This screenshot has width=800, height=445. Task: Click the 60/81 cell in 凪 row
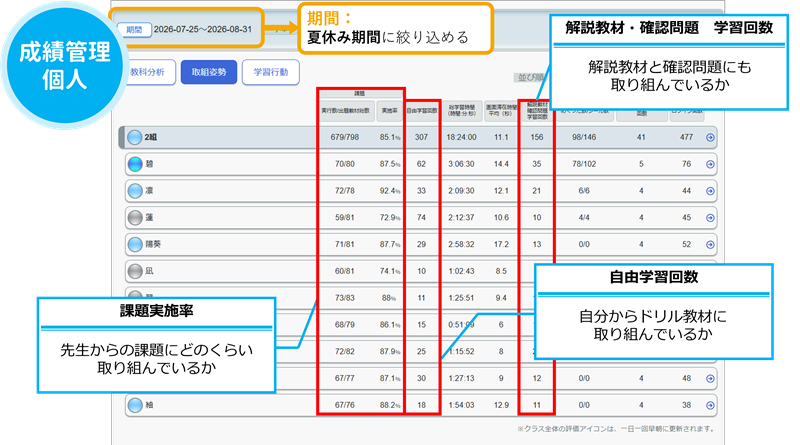pyautogui.click(x=345, y=271)
